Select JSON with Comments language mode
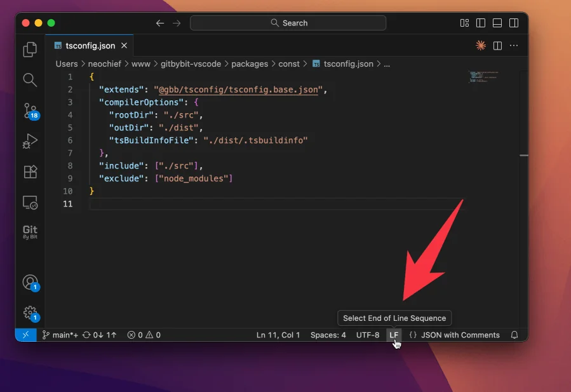 [x=454, y=335]
